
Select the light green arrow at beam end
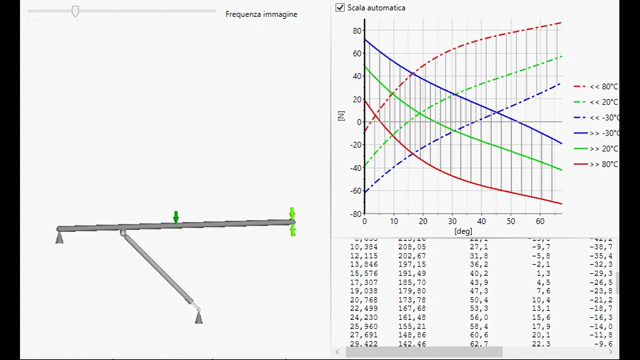[292, 221]
